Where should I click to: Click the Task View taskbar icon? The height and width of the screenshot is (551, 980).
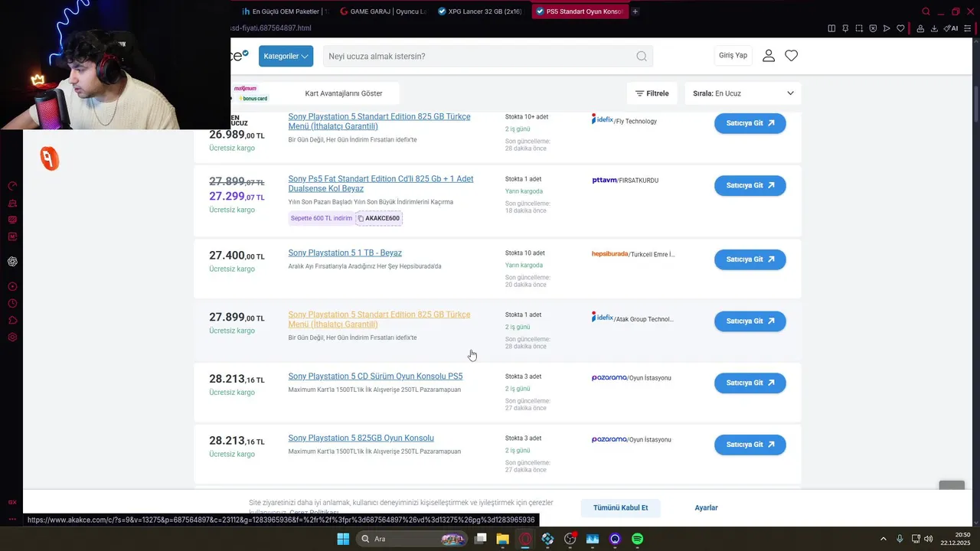click(480, 539)
